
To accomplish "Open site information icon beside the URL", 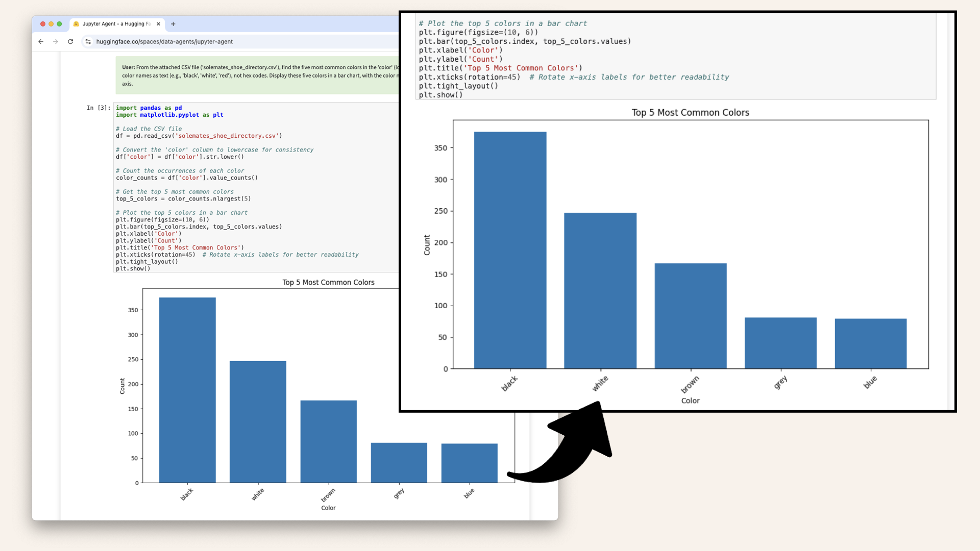I will (x=88, y=41).
